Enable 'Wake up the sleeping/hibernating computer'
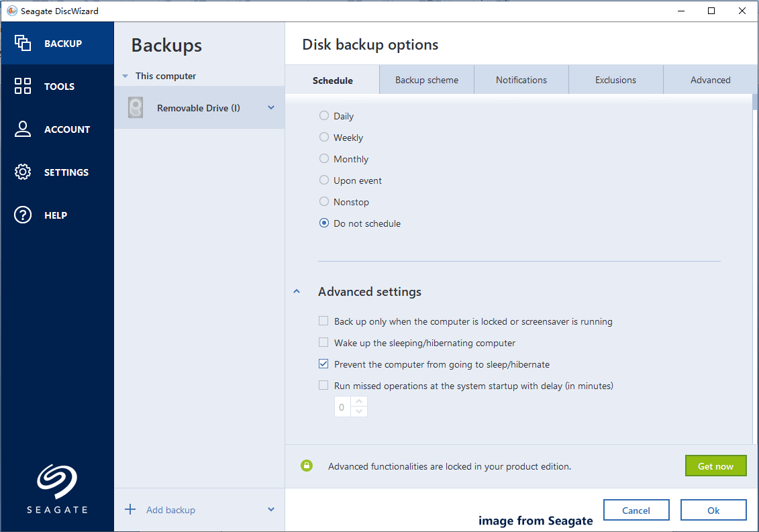Image resolution: width=759 pixels, height=532 pixels. (323, 342)
